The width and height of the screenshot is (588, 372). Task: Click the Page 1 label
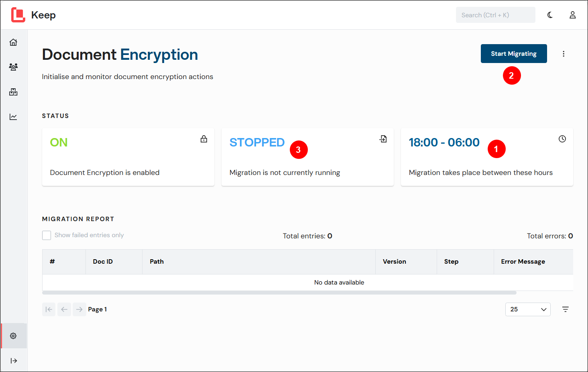[x=98, y=309]
